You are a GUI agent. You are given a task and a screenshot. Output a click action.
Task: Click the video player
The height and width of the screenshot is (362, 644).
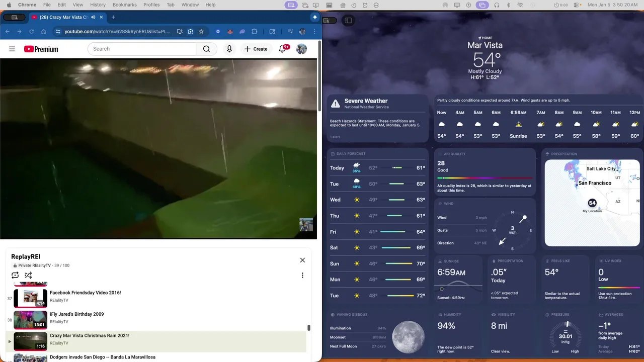(158, 149)
